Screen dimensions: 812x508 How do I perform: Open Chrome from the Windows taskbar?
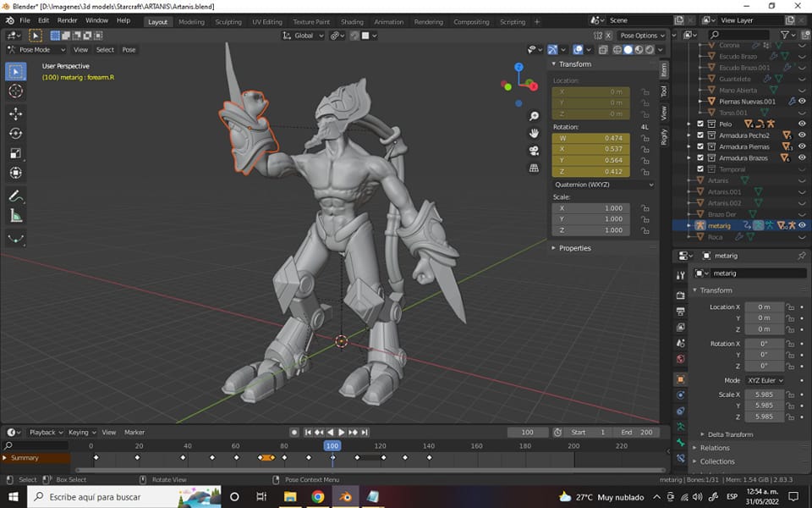point(318,497)
